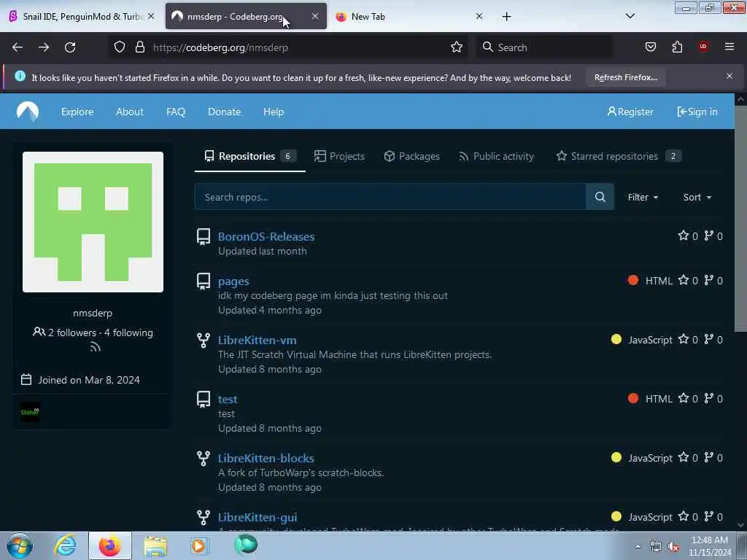Switch to the Repositories tab

(250, 156)
